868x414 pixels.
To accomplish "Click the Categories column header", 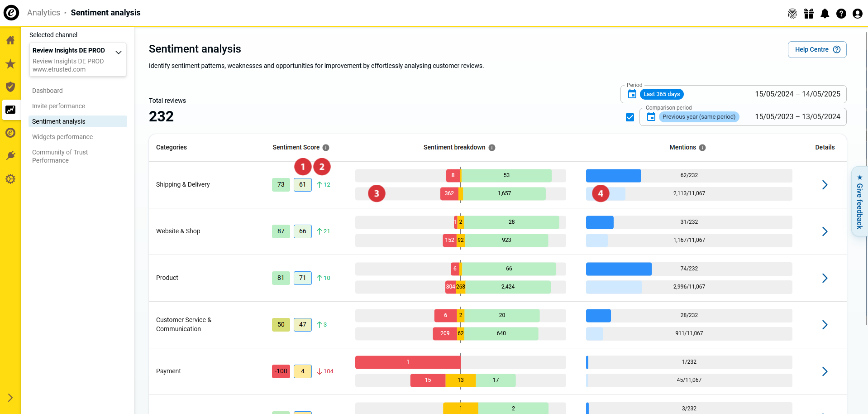I will click(172, 148).
